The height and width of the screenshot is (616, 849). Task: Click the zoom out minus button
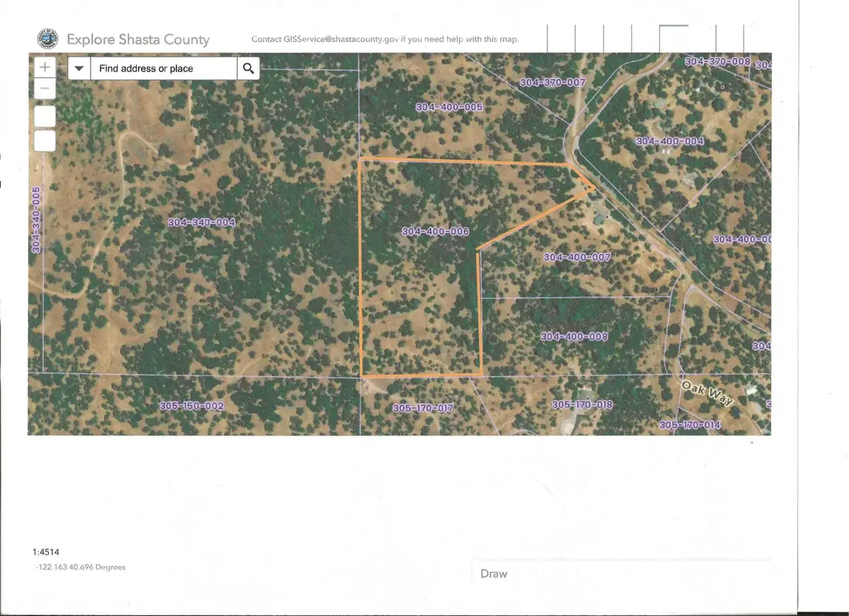click(x=45, y=88)
